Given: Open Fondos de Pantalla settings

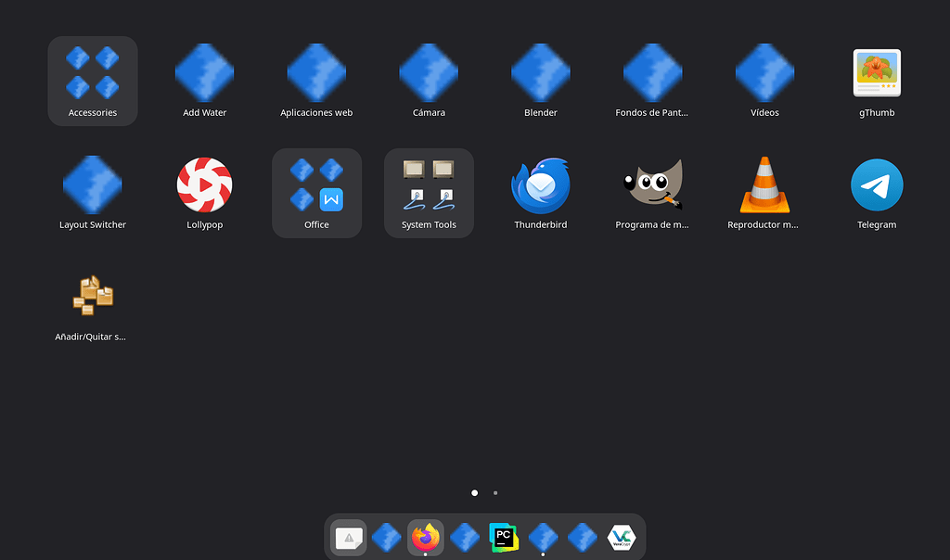Looking at the screenshot, I should coord(652,72).
